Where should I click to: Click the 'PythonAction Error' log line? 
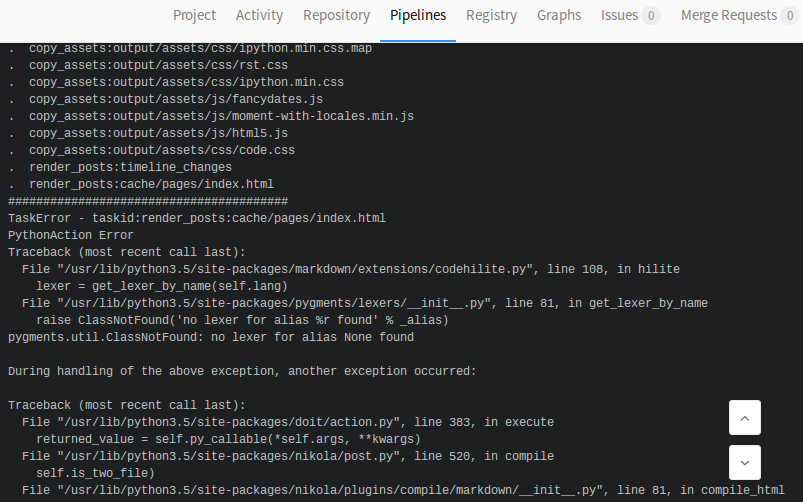tap(71, 235)
